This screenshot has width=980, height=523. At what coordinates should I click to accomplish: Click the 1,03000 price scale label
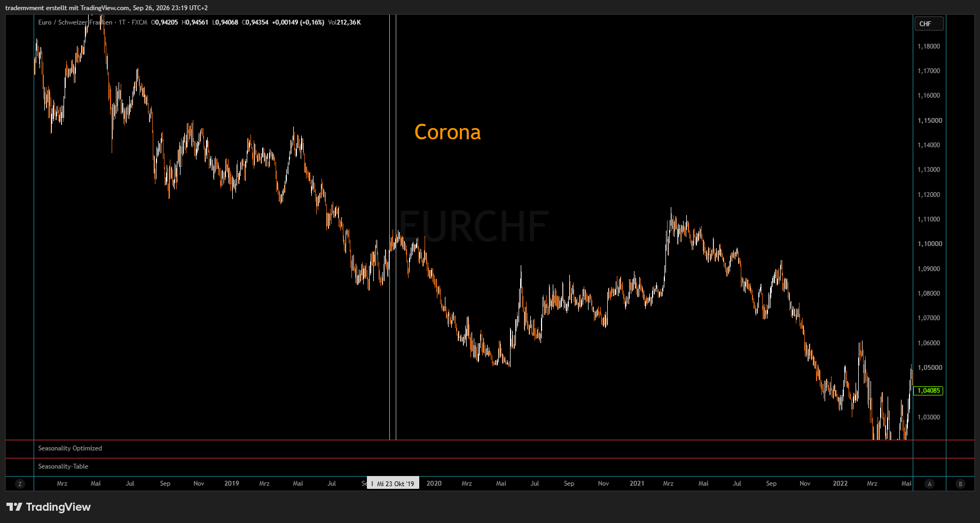point(929,417)
